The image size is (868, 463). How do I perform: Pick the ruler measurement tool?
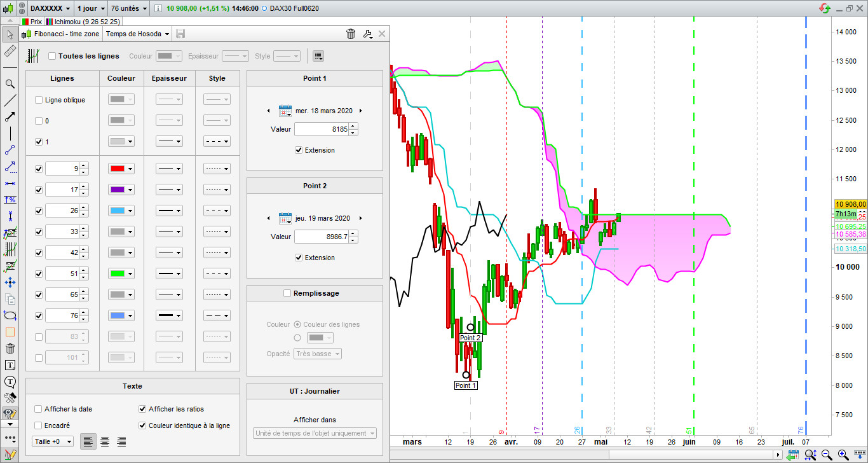(10, 51)
